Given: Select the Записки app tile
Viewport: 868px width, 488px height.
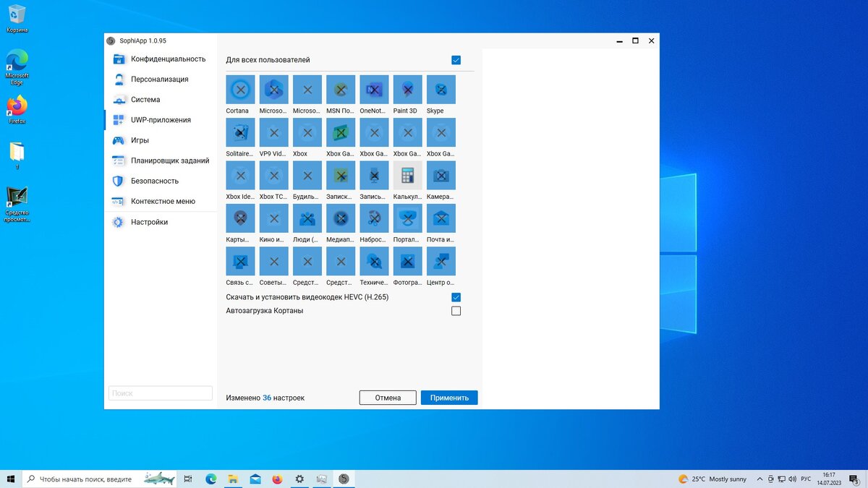Looking at the screenshot, I should click(x=341, y=175).
